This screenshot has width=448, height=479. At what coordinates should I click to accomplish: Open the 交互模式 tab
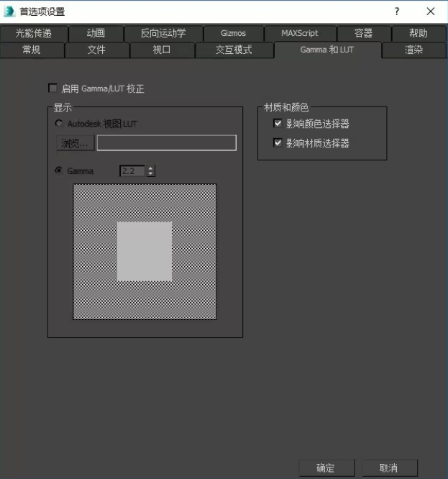[x=234, y=50]
